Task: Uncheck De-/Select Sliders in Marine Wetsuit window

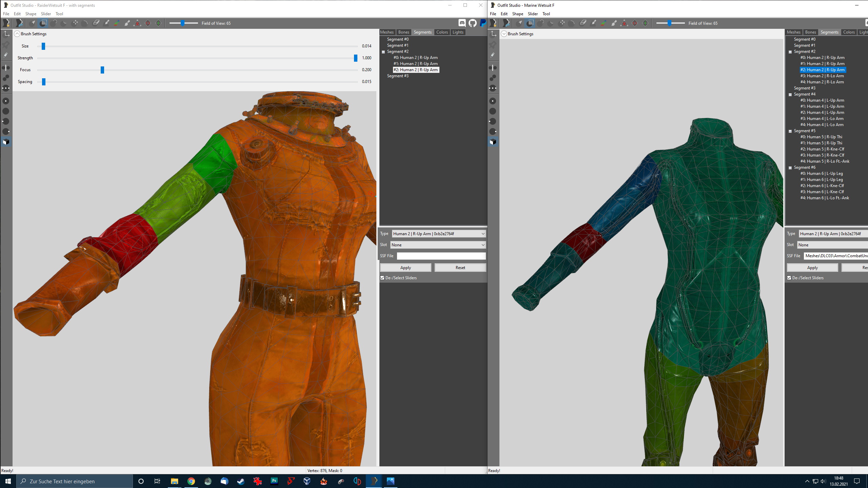Action: click(x=789, y=278)
